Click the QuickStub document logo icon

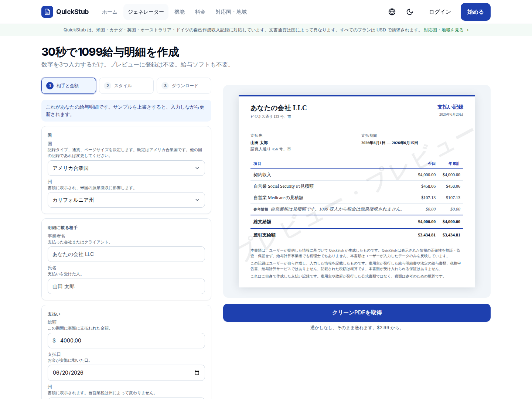pos(47,12)
